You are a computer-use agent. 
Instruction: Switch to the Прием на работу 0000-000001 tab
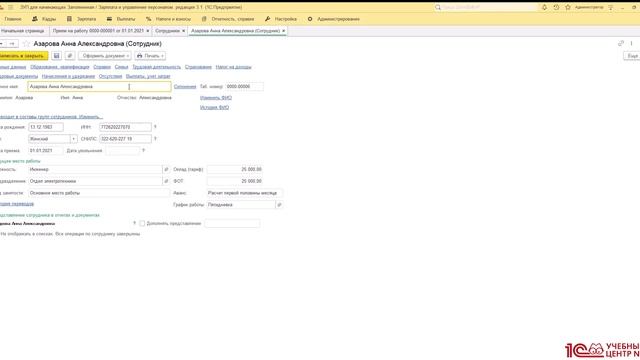pos(98,31)
